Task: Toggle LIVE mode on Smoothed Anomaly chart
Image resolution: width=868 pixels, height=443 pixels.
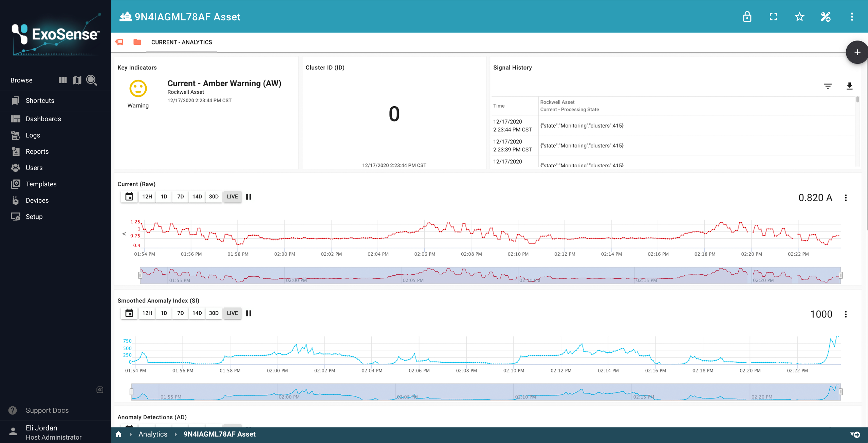Action: click(232, 313)
